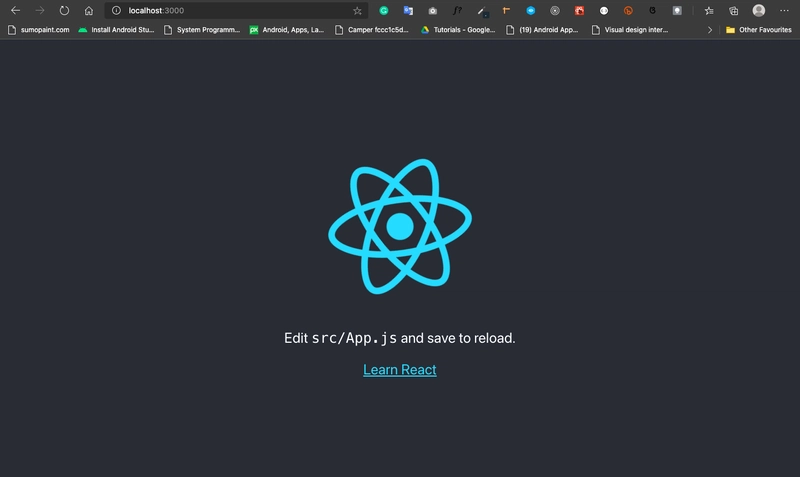Click the spinning React logo
Screen dimensions: 800x477
click(399, 227)
